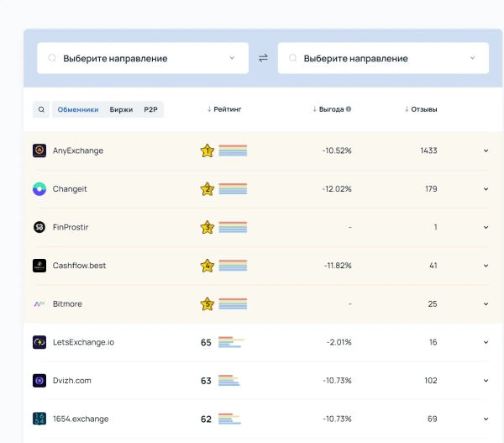Open the AnyExchange exchanger name
Screen dimensions: 504x443
point(78,150)
